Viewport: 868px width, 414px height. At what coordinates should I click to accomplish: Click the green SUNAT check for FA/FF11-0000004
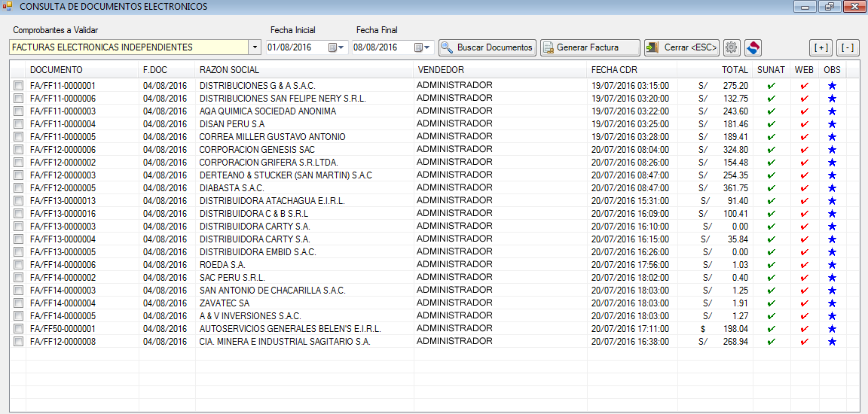click(x=771, y=123)
